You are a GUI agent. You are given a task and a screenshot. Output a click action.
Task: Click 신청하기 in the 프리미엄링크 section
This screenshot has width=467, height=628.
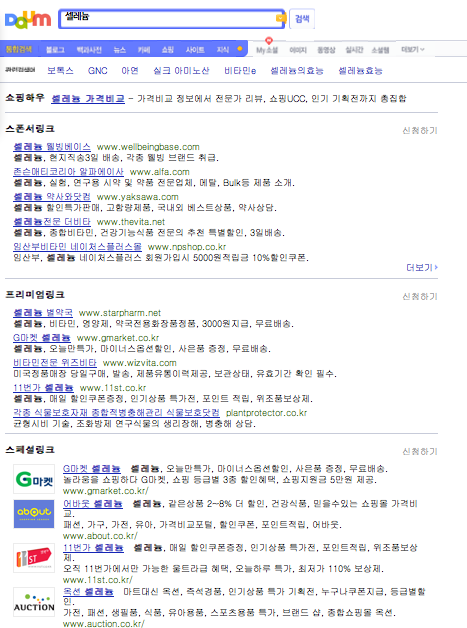(x=420, y=296)
